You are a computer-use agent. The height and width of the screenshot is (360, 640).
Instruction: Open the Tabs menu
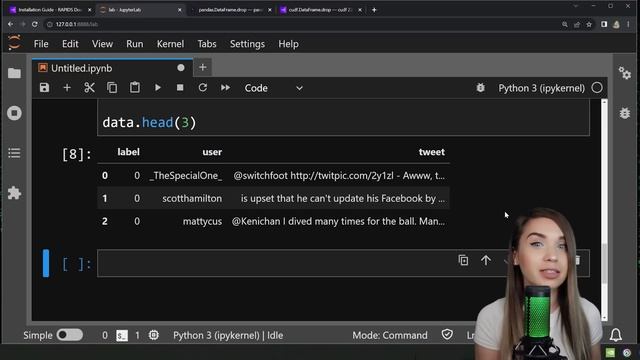coord(207,44)
